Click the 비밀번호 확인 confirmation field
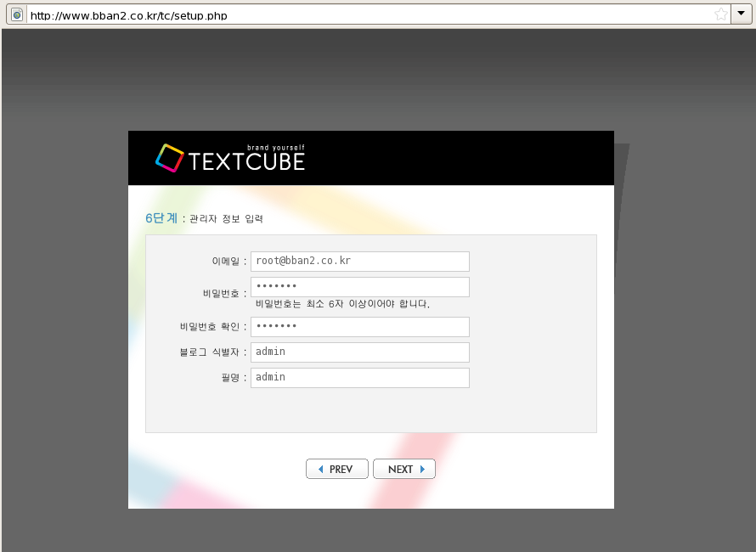This screenshot has height=552, width=756. [x=359, y=327]
